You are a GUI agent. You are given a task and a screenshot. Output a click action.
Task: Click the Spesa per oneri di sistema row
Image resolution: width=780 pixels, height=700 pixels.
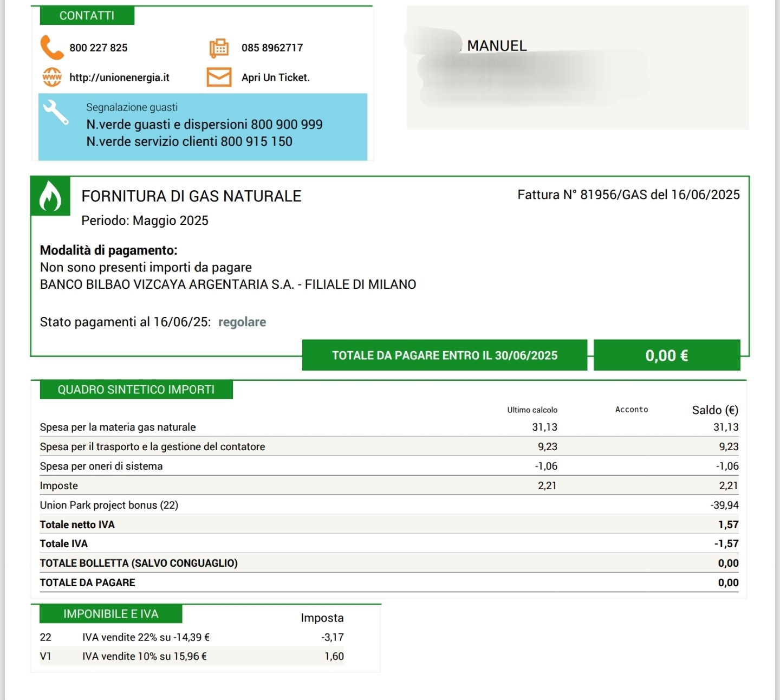coord(389,466)
